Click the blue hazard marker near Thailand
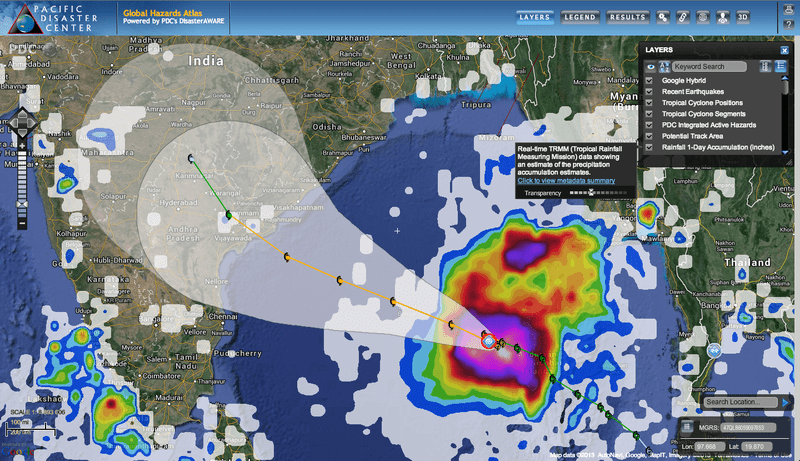The image size is (800, 461). pyautogui.click(x=715, y=351)
